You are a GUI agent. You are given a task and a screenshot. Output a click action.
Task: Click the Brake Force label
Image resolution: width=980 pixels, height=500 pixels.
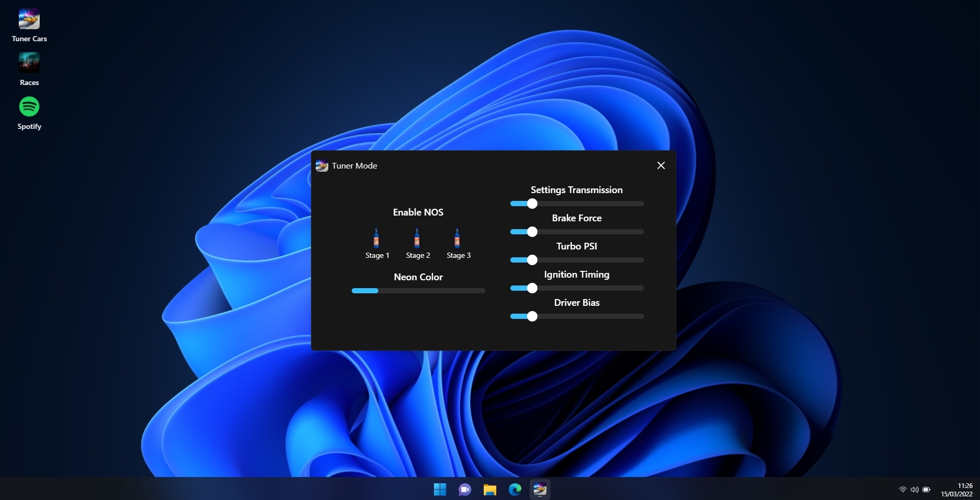pos(577,218)
